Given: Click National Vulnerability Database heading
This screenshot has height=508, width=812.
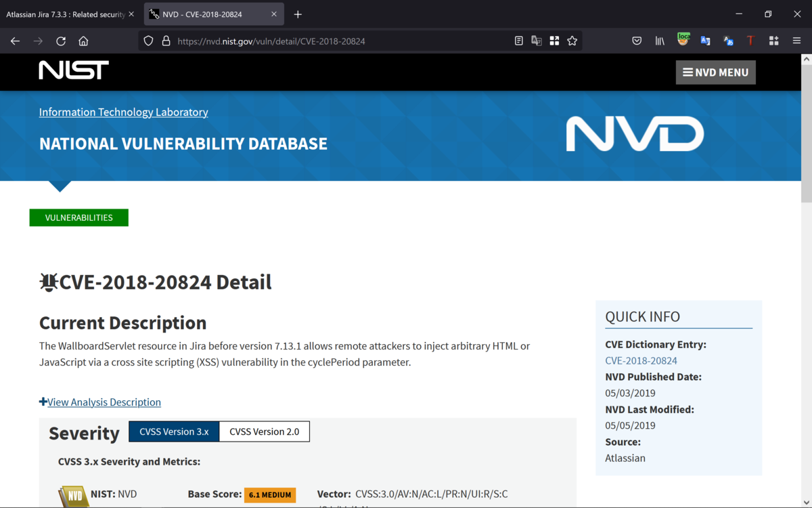Looking at the screenshot, I should tap(183, 144).
